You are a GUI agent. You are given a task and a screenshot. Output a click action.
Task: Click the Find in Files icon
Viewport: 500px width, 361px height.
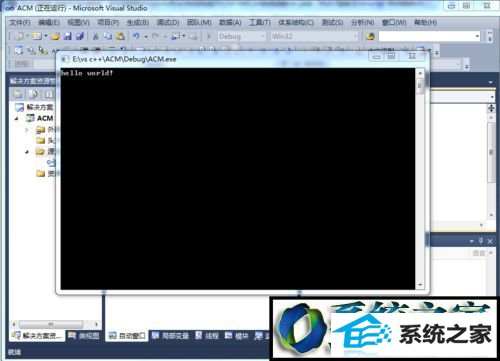(370, 36)
